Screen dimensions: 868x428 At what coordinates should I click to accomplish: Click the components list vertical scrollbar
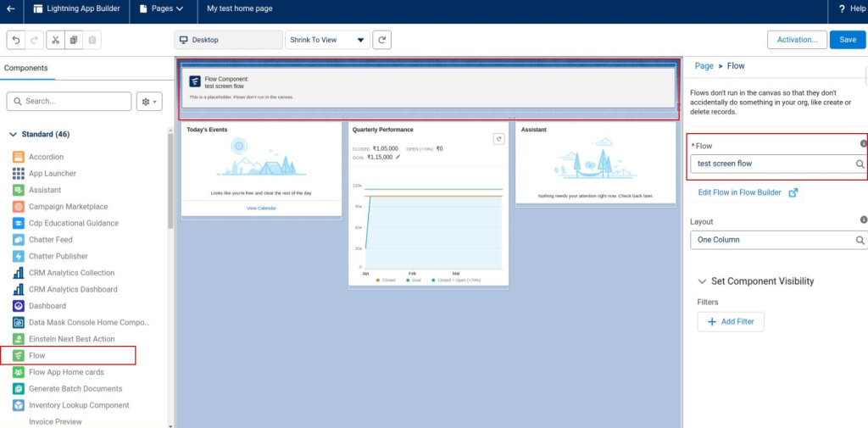(x=170, y=181)
